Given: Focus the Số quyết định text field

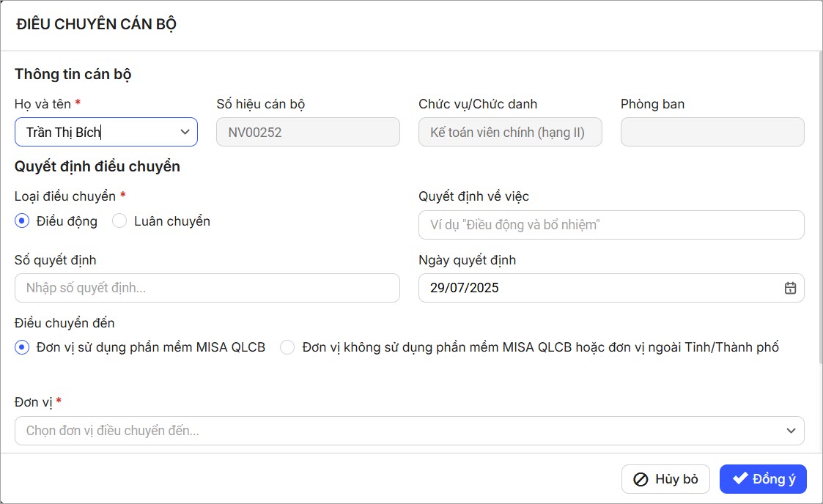Looking at the screenshot, I should [207, 288].
